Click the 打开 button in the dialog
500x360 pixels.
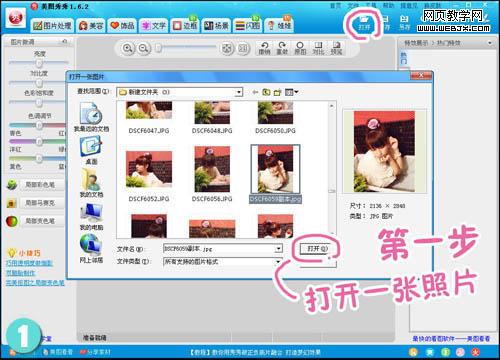click(317, 249)
